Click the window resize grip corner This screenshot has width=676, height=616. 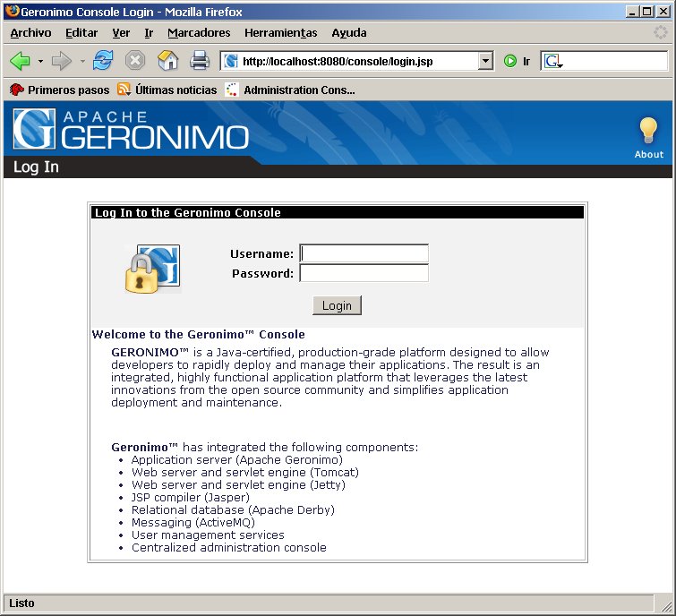point(666,606)
